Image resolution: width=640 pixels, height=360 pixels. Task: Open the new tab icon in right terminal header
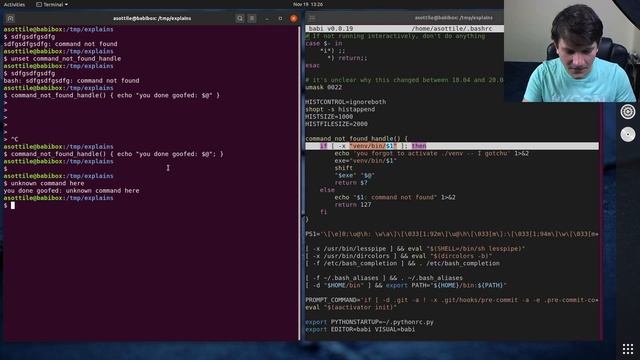click(312, 18)
